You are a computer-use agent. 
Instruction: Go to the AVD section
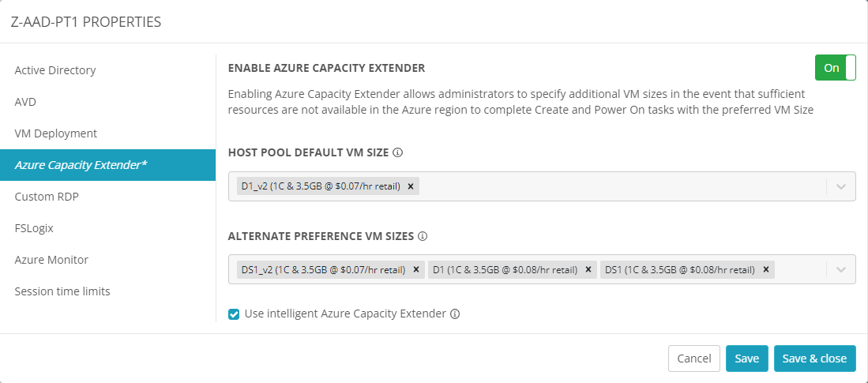tap(25, 102)
